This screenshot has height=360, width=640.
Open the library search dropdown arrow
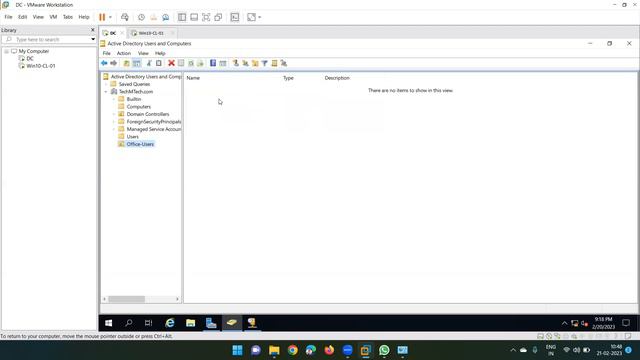[93, 40]
